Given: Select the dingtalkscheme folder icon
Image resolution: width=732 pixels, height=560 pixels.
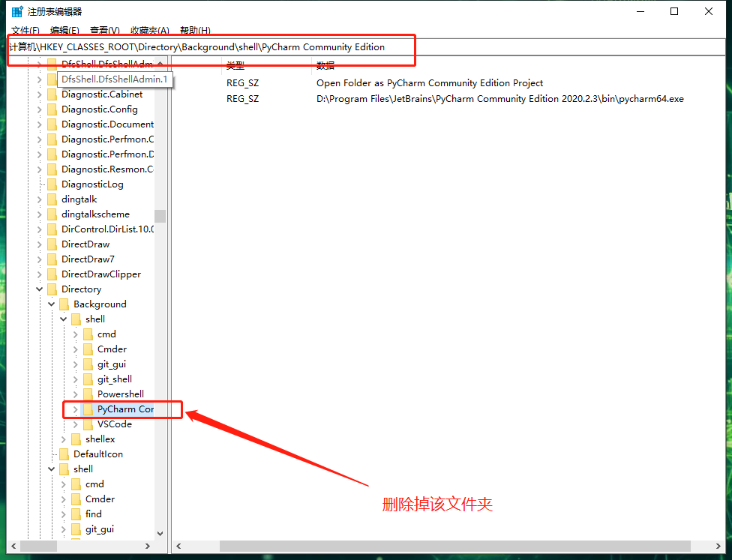Looking at the screenshot, I should click(x=52, y=214).
